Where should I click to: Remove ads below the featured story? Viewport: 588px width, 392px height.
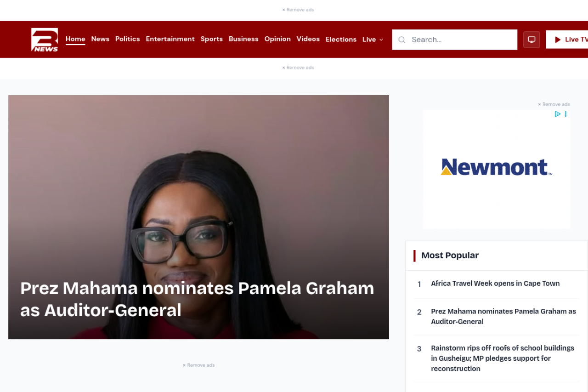(x=198, y=365)
